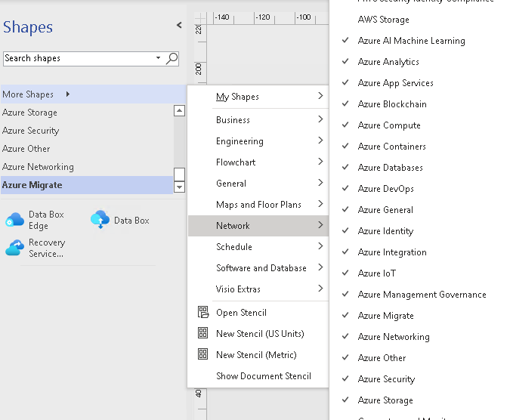Image resolution: width=513 pixels, height=420 pixels.
Task: Expand Maps and Floor Plans
Action: tap(258, 205)
